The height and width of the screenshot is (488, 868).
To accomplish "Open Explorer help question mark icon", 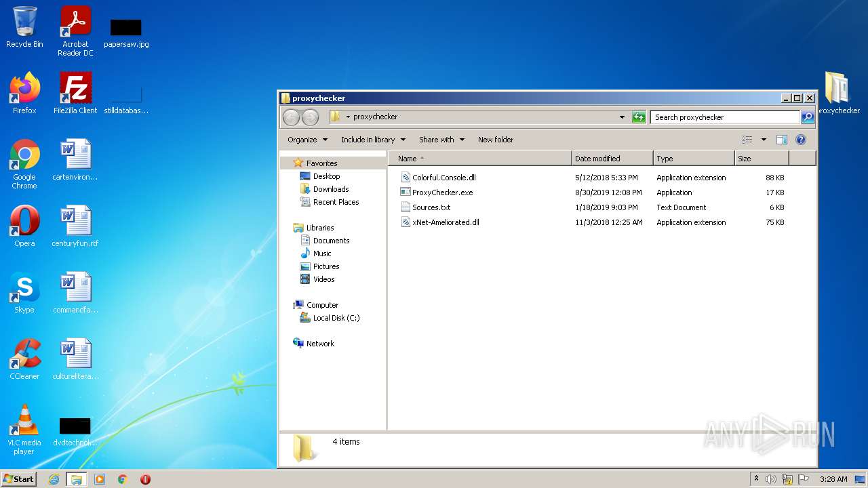I will click(800, 140).
